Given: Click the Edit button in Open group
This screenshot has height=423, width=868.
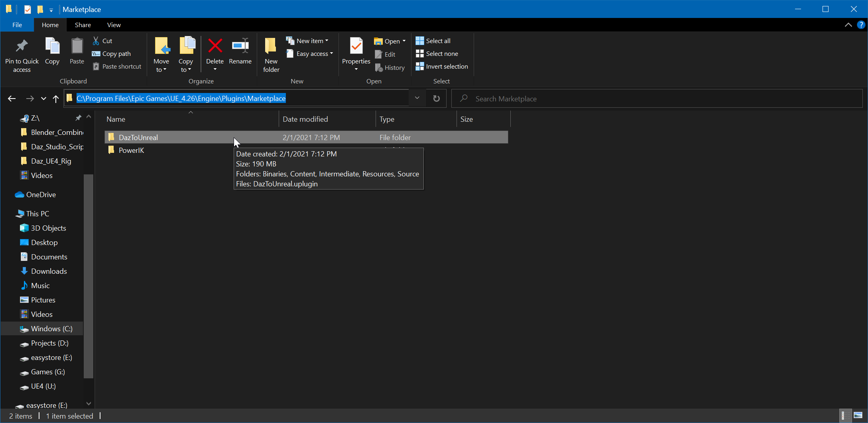Looking at the screenshot, I should [x=385, y=54].
